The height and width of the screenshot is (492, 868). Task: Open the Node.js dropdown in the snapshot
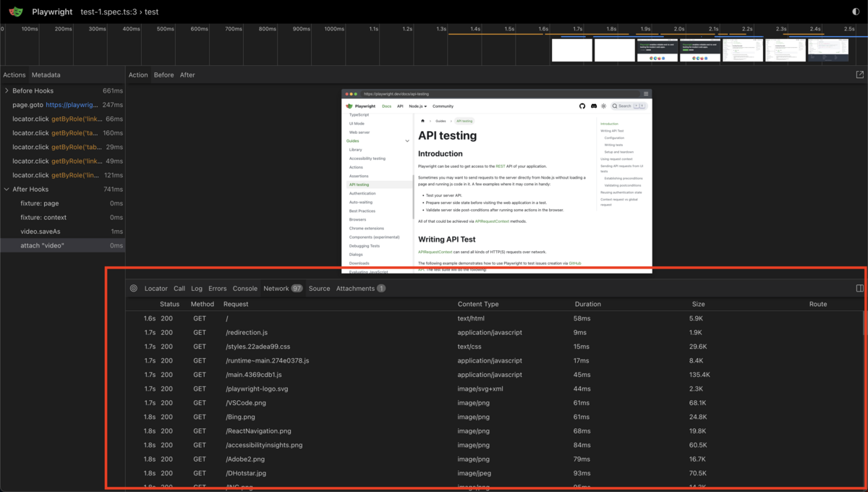pyautogui.click(x=417, y=106)
